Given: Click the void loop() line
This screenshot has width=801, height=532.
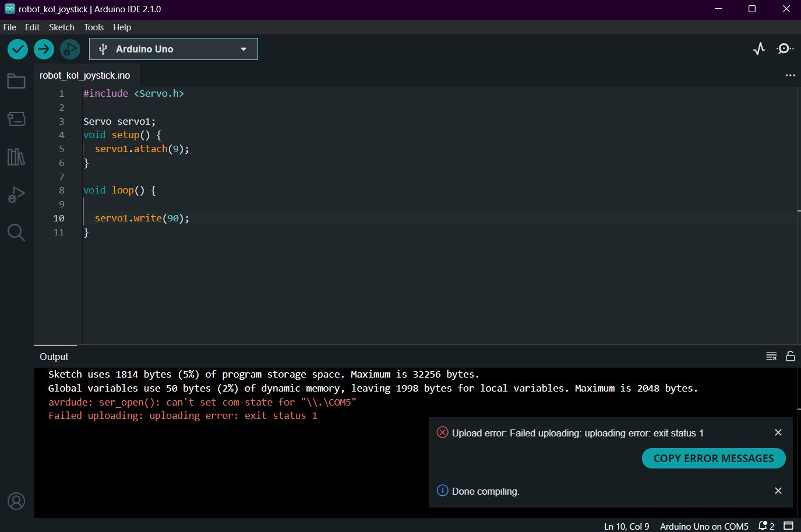Looking at the screenshot, I should (x=119, y=191).
